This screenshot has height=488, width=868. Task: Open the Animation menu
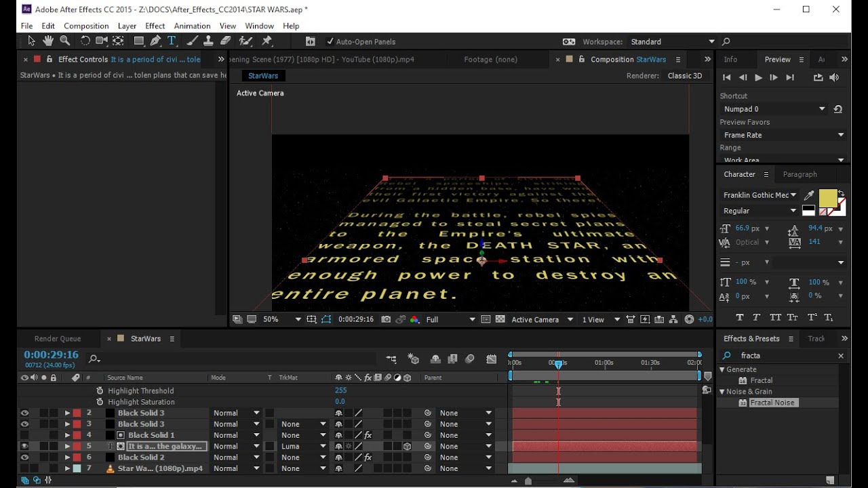[192, 26]
